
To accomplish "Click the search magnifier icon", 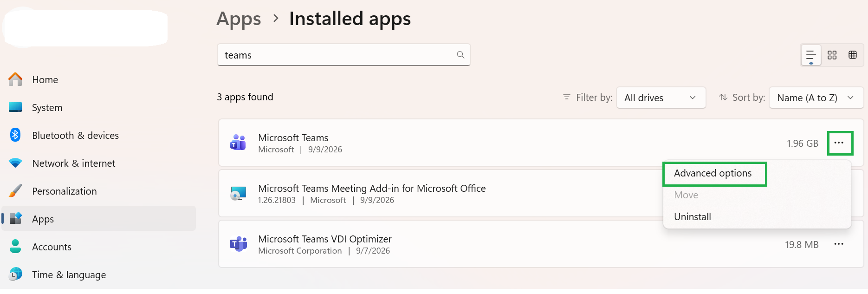I will tap(460, 55).
